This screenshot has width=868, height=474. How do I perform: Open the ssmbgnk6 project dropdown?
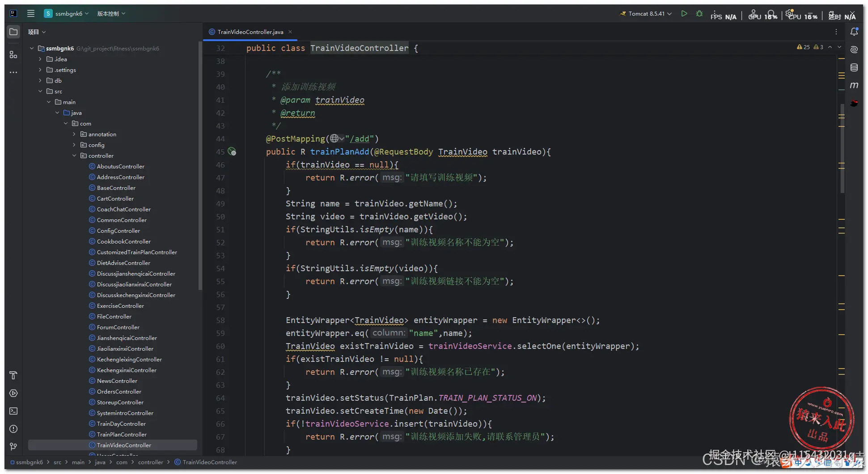click(x=67, y=13)
